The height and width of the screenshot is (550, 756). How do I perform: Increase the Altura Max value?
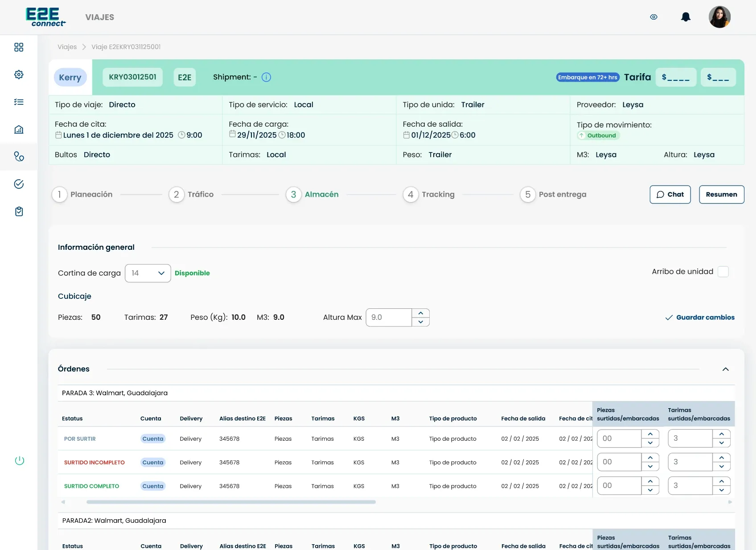420,313
